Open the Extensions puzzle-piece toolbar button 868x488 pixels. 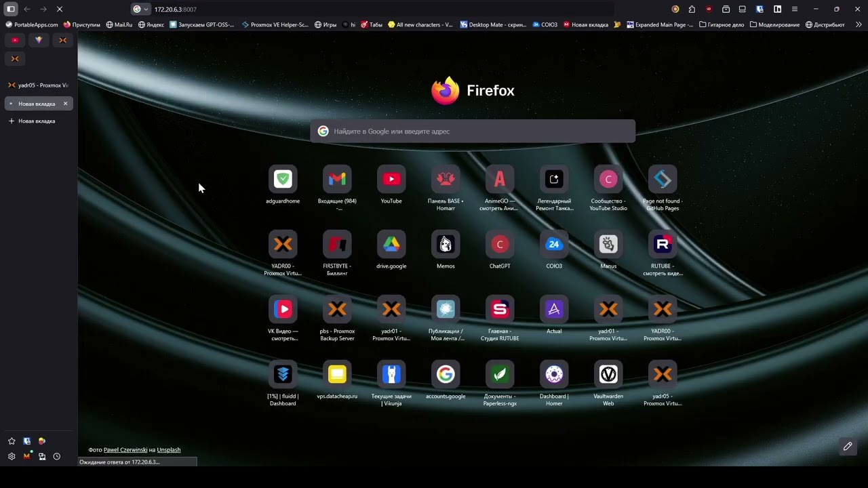pos(692,9)
